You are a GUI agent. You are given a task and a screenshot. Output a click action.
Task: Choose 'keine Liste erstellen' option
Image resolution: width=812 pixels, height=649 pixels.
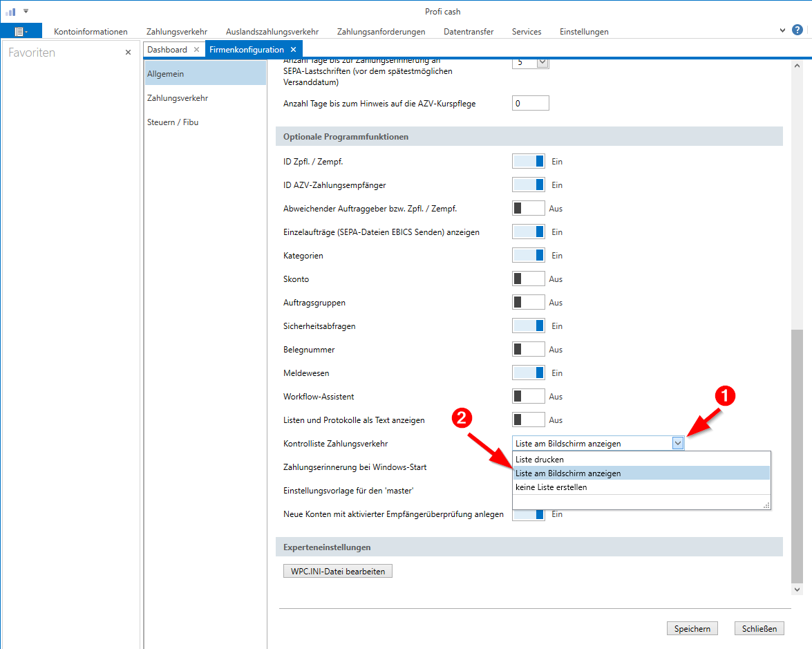551,487
